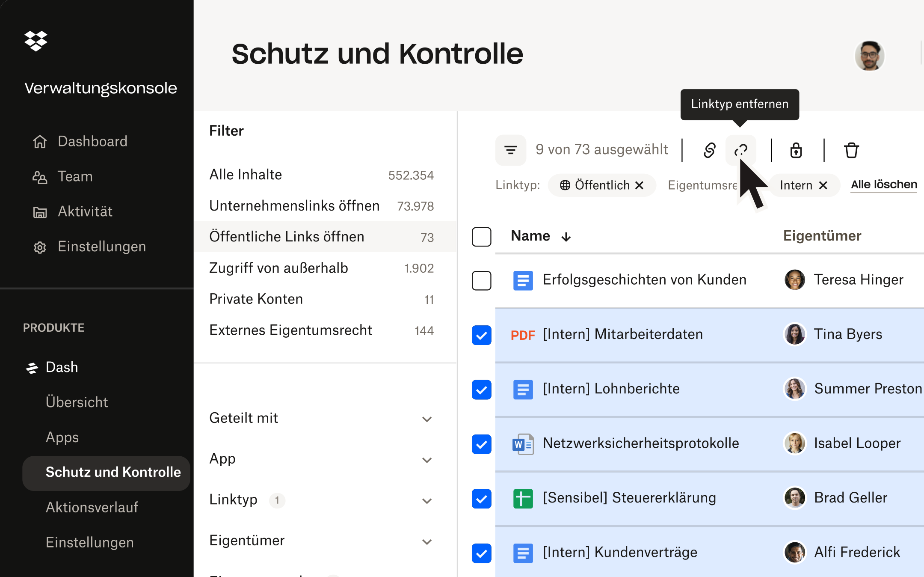
Task: Open Aktivität in the sidebar
Action: (85, 211)
